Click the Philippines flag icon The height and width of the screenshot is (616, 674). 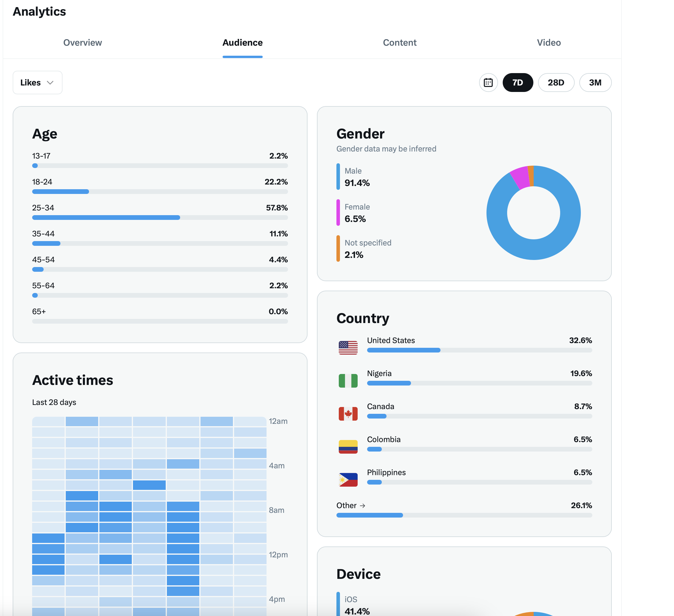tap(348, 480)
